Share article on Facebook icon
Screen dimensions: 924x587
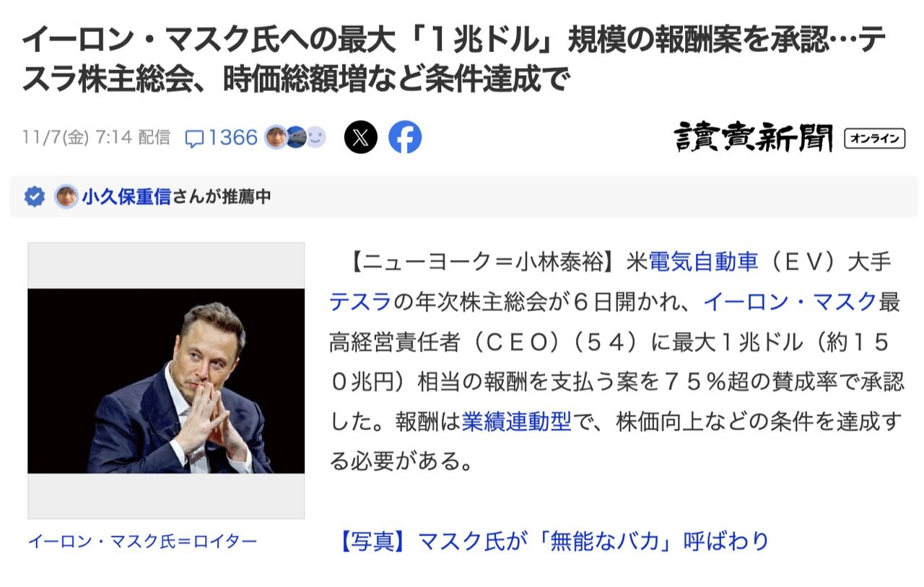405,137
